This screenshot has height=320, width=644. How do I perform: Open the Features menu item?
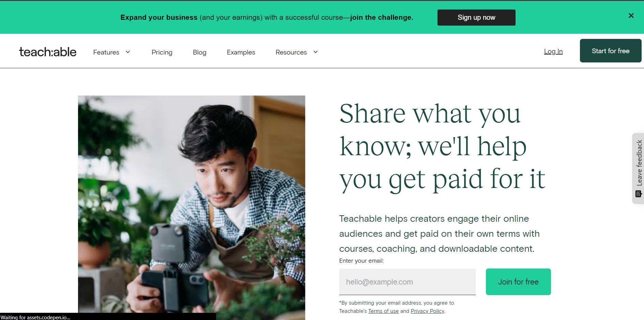[x=106, y=52]
